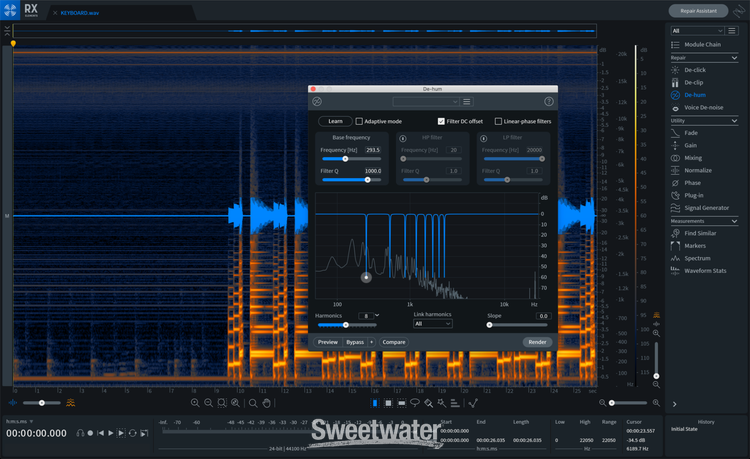Image resolution: width=750 pixels, height=459 pixels.
Task: Adjust the Base frequency slider
Action: 352,159
